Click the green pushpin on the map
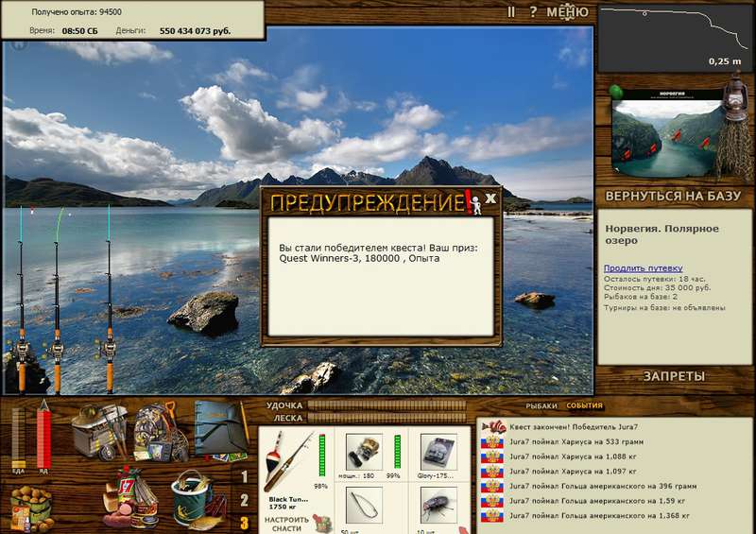The width and height of the screenshot is (756, 534). point(616,92)
